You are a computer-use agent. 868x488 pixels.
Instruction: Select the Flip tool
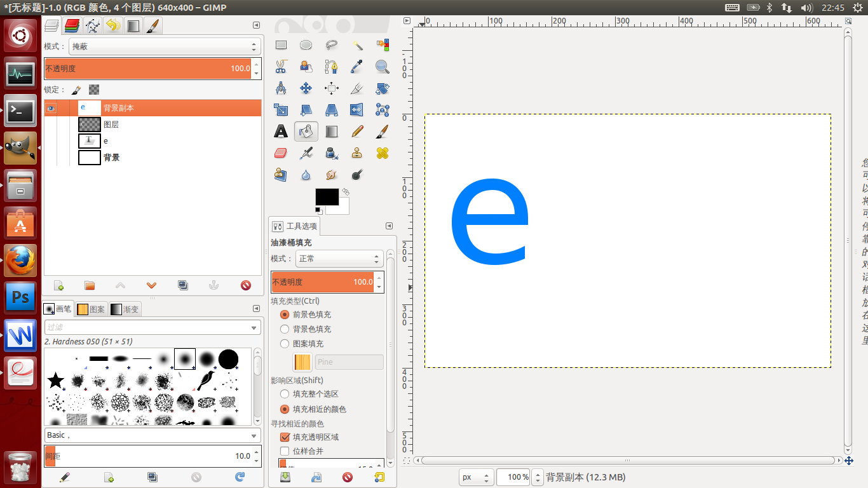click(357, 110)
